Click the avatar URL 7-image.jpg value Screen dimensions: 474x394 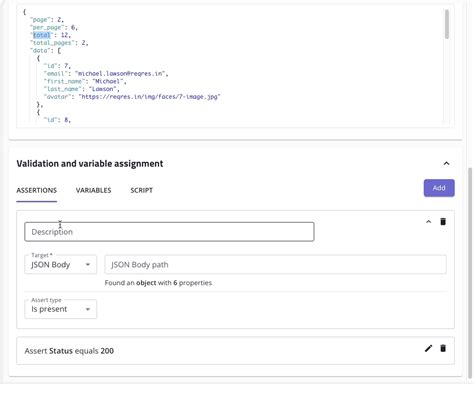click(x=149, y=97)
